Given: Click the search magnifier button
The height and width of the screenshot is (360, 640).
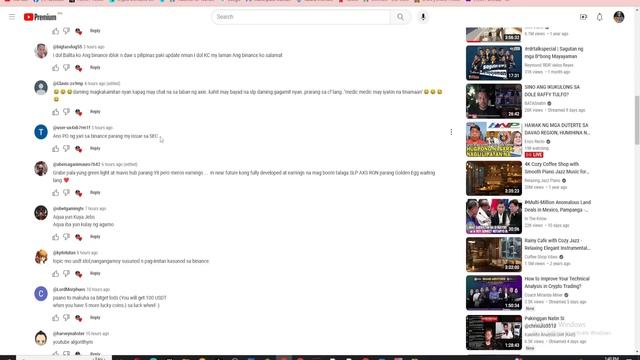Looking at the screenshot, I should tap(400, 17).
